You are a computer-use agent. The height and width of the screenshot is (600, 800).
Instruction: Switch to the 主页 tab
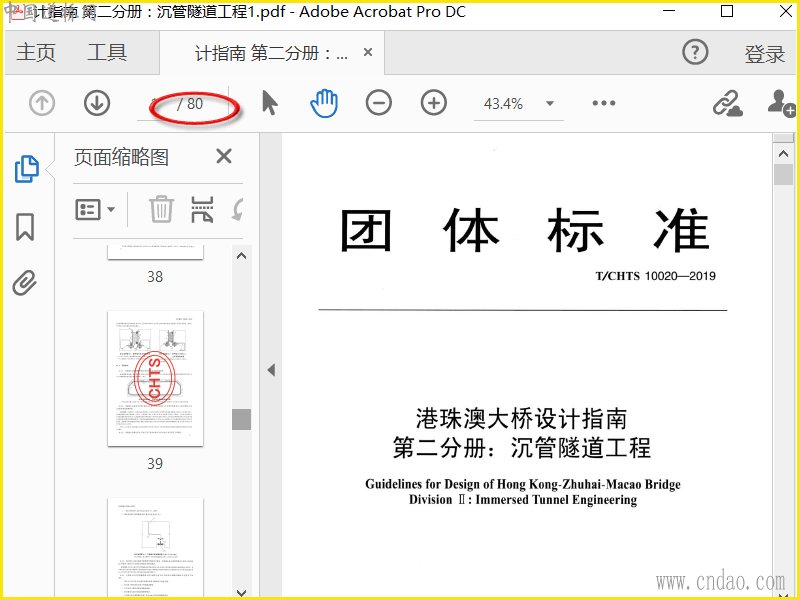[36, 53]
